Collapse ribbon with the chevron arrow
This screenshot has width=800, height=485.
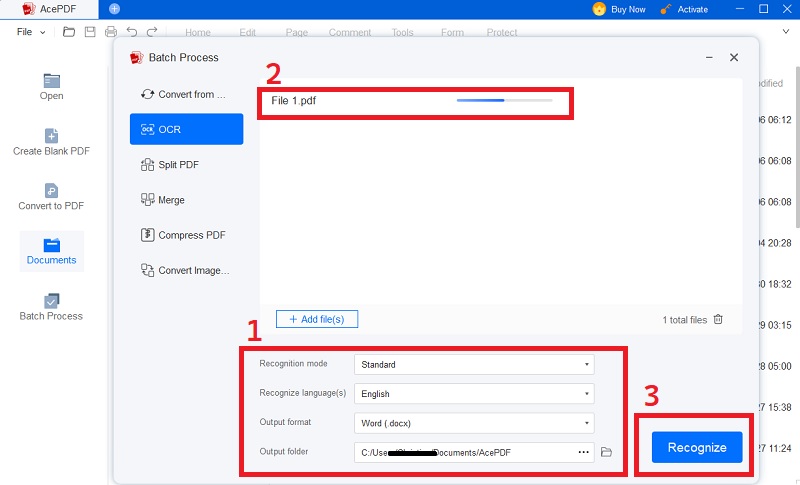[786, 32]
